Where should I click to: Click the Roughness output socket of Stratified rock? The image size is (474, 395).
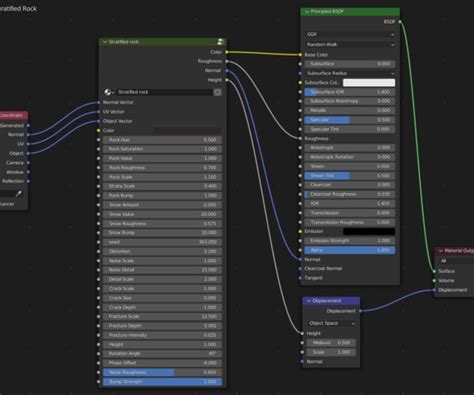[x=227, y=61]
